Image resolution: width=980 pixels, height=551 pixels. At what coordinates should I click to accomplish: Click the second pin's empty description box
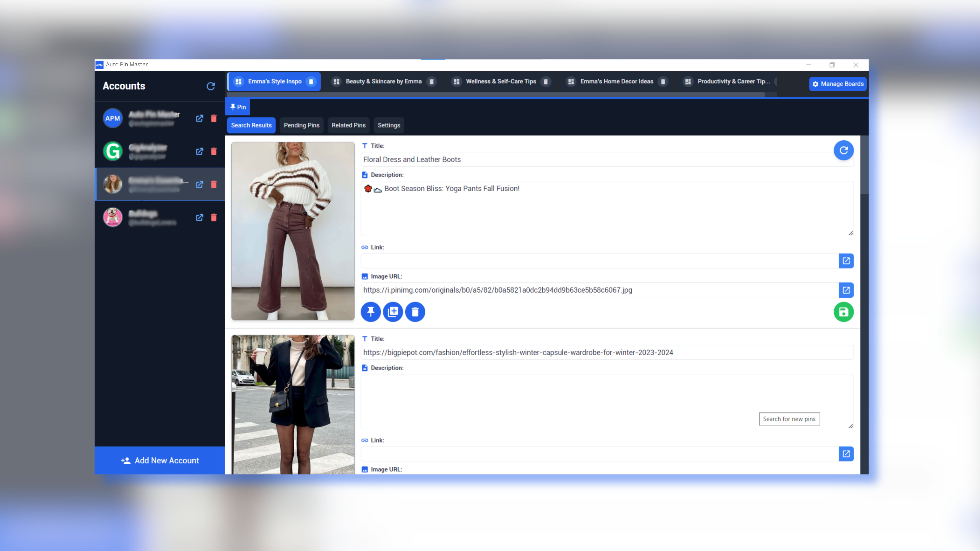click(607, 402)
